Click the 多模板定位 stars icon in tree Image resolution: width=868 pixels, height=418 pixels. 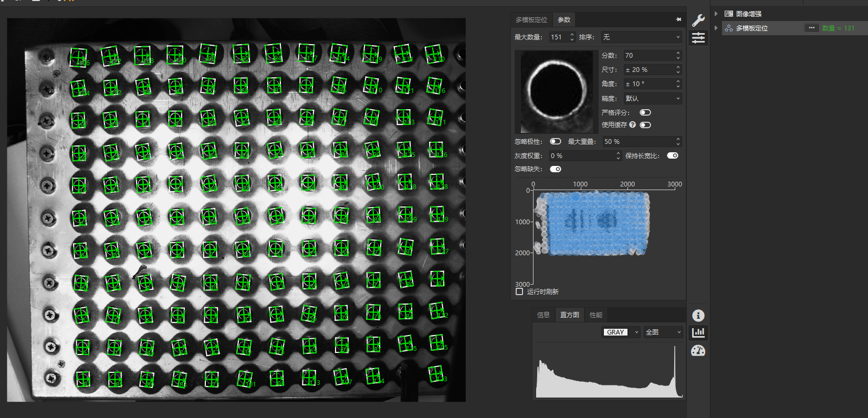tap(729, 28)
